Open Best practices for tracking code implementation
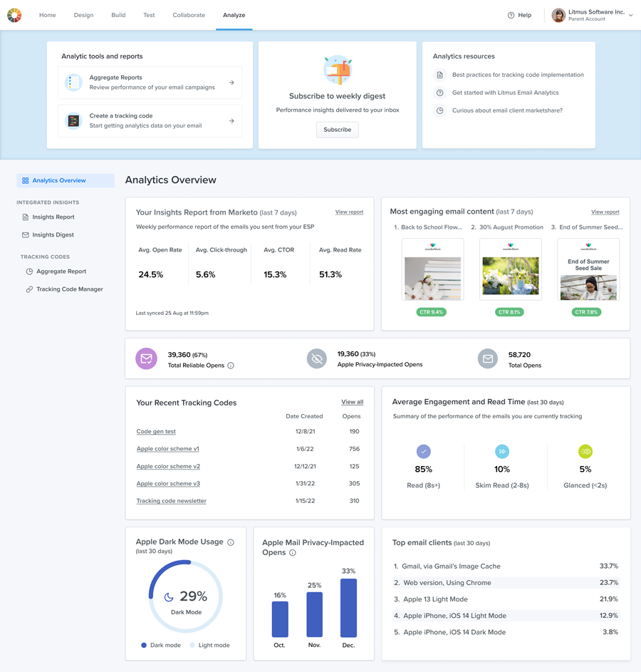This screenshot has height=672, width=641. coord(518,75)
